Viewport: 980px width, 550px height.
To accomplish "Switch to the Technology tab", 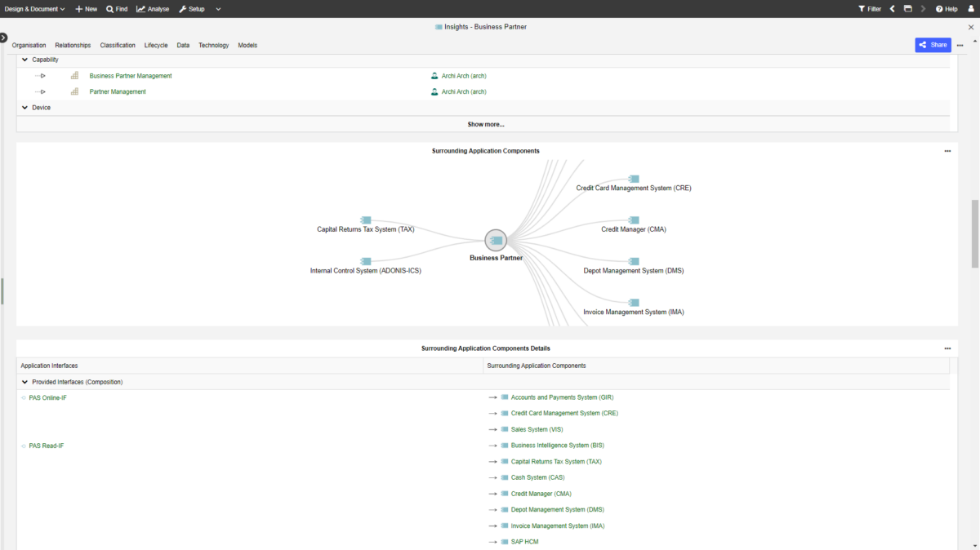I will coord(213,45).
